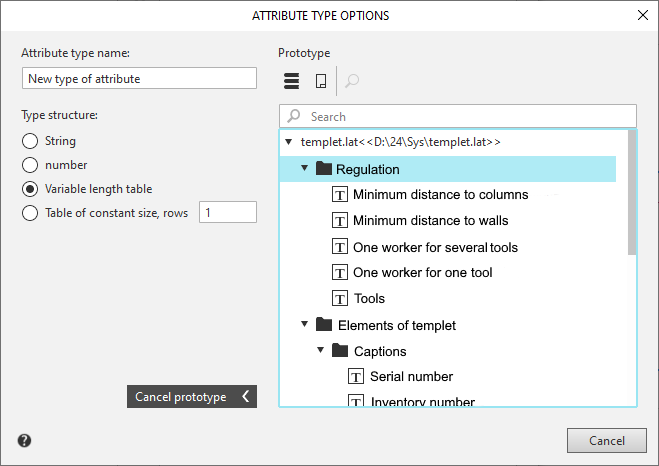Click the device icon in Prototype toolbar

point(321,81)
